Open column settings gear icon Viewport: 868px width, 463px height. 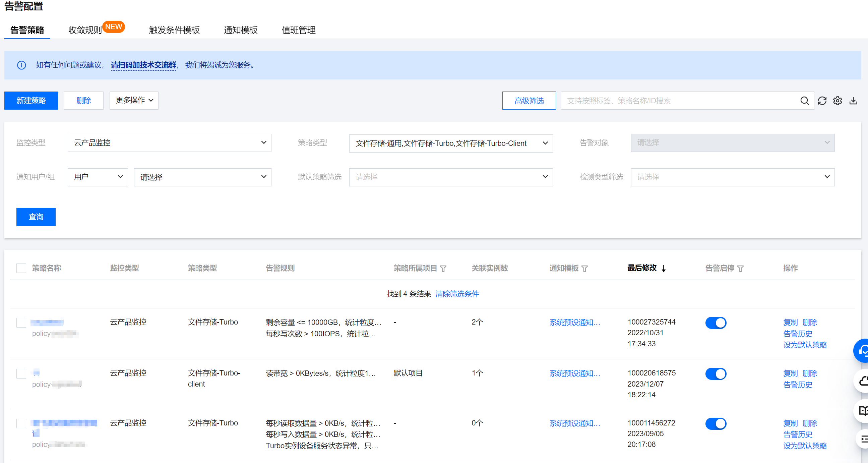click(838, 101)
